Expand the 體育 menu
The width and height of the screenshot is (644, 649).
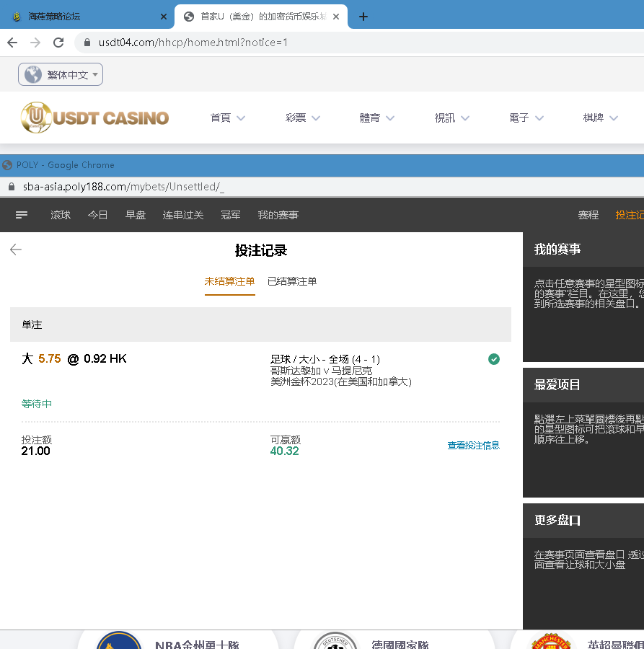point(377,118)
